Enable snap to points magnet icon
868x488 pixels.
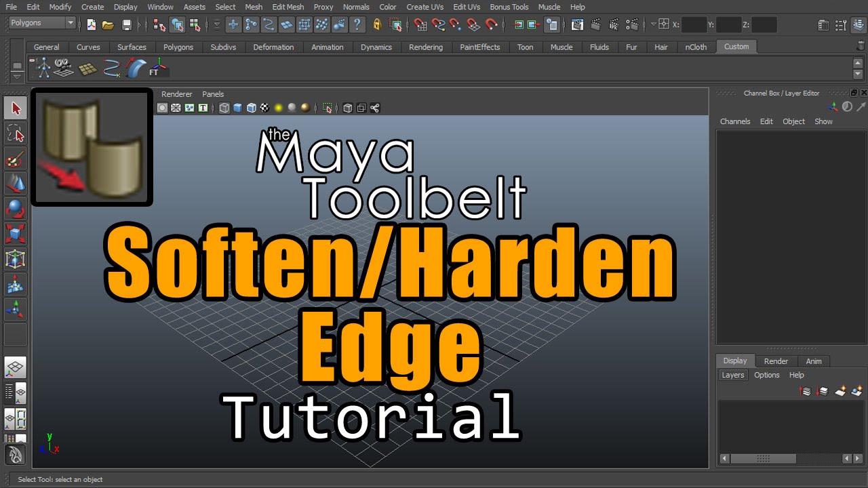click(456, 25)
